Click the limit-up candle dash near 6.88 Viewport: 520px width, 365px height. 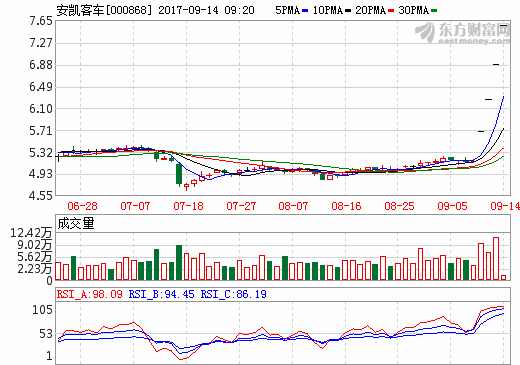(x=496, y=64)
